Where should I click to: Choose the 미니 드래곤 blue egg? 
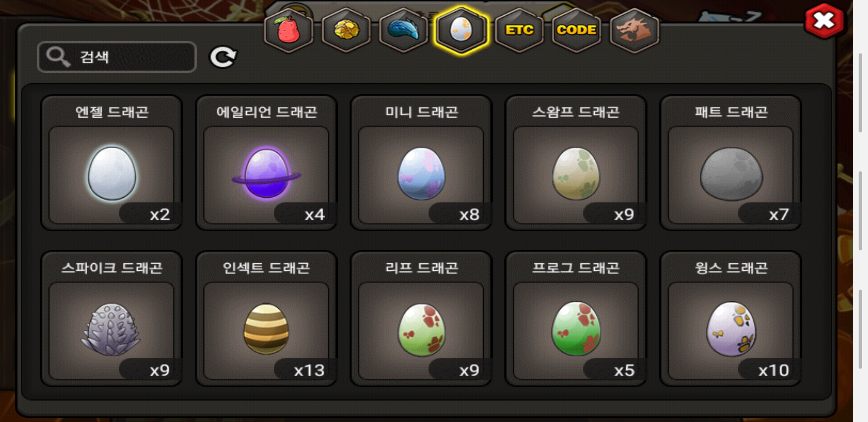point(421,163)
